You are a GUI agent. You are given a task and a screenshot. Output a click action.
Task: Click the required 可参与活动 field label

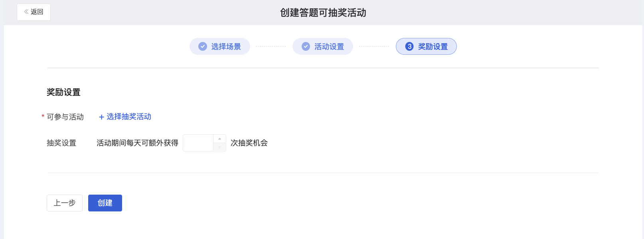(x=65, y=117)
